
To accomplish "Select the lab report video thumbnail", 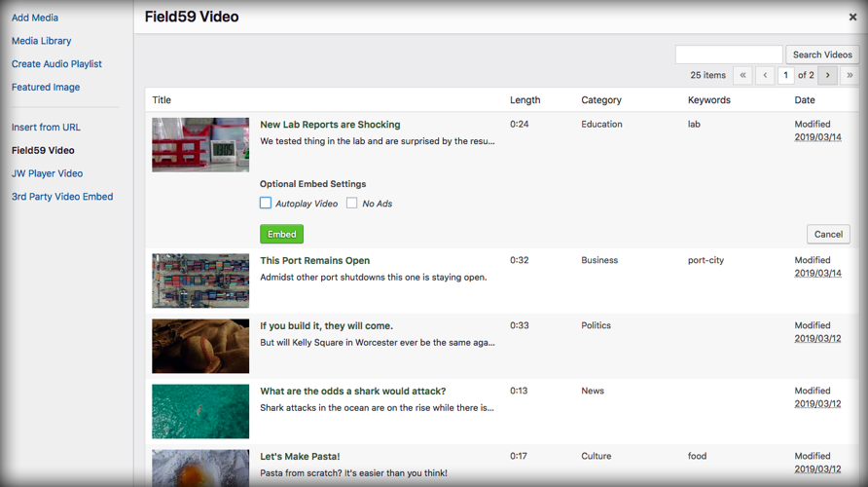I will [200, 144].
